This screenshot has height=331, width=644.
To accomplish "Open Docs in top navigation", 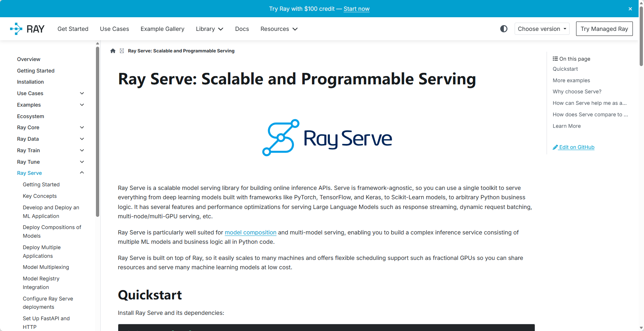I will 242,29.
